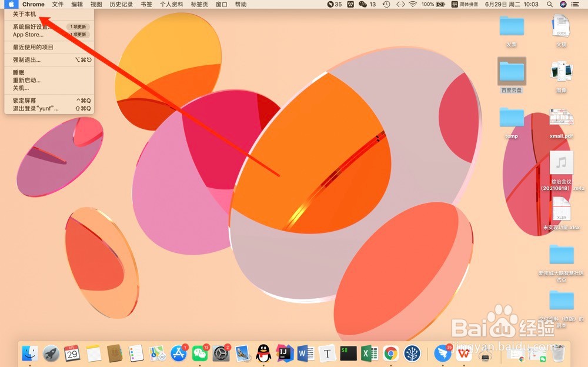Screen dimensions: 588x367
Task: Select 综治会议 m4a audio file
Action: pyautogui.click(x=562, y=171)
